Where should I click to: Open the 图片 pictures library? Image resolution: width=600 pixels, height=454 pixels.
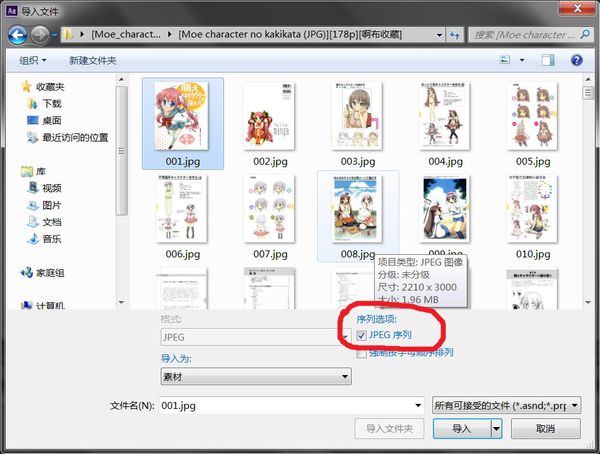tap(44, 205)
